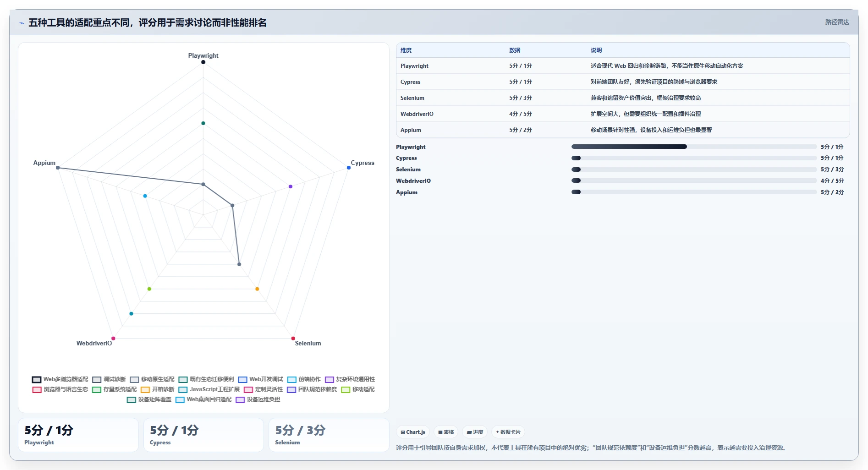Toggle the 设备矩阵覆盖 legend entry
Screen dimensions: 868x470
(x=149, y=399)
